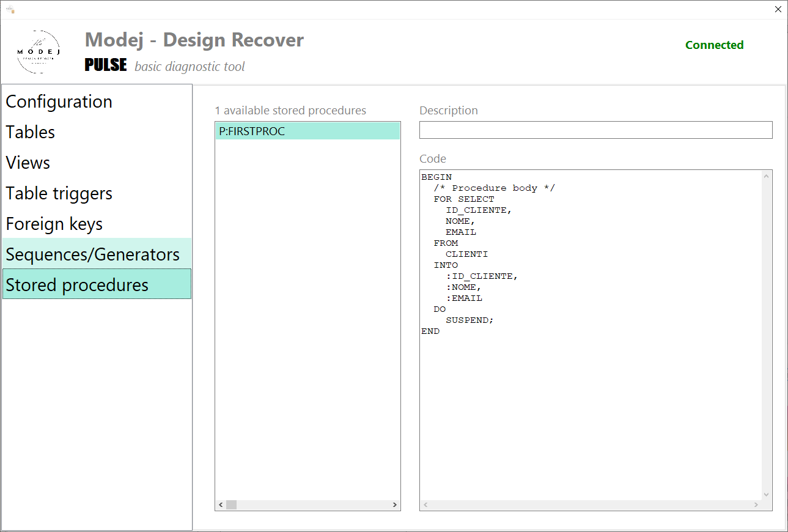Switch to the Views section
Screen dimensions: 788x532
(97, 162)
